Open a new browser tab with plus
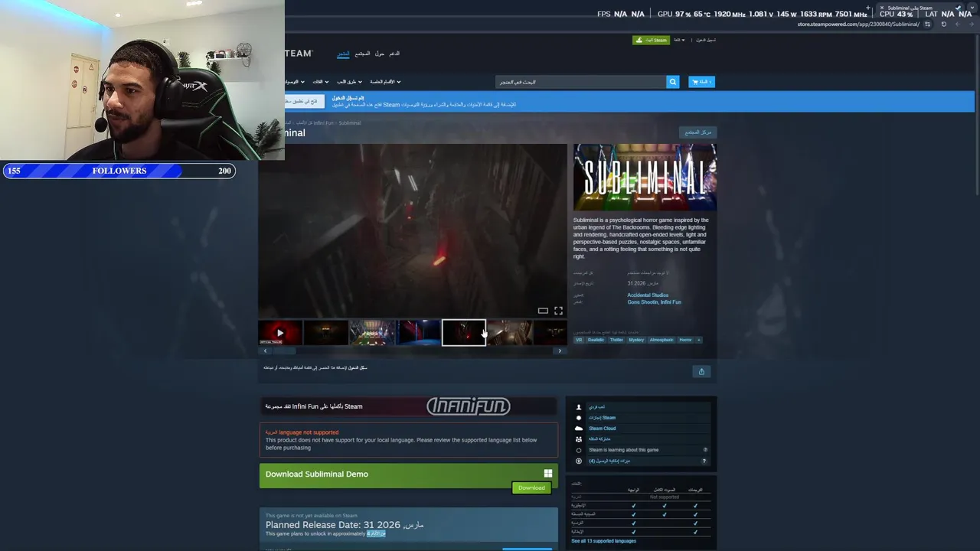This screenshot has height=551, width=980. (x=867, y=8)
